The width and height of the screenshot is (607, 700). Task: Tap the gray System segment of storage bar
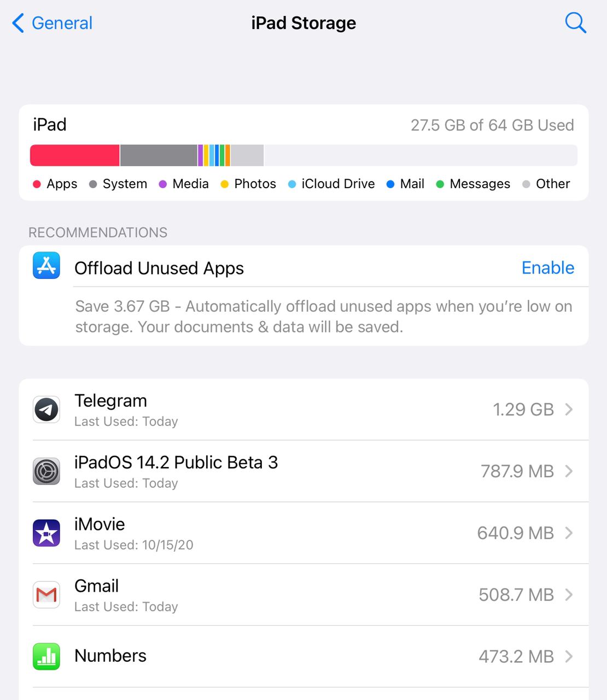click(x=159, y=155)
